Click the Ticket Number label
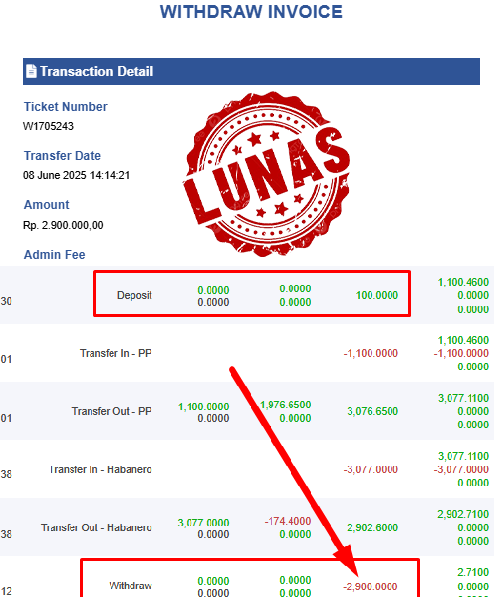The width and height of the screenshot is (494, 597). point(66,107)
